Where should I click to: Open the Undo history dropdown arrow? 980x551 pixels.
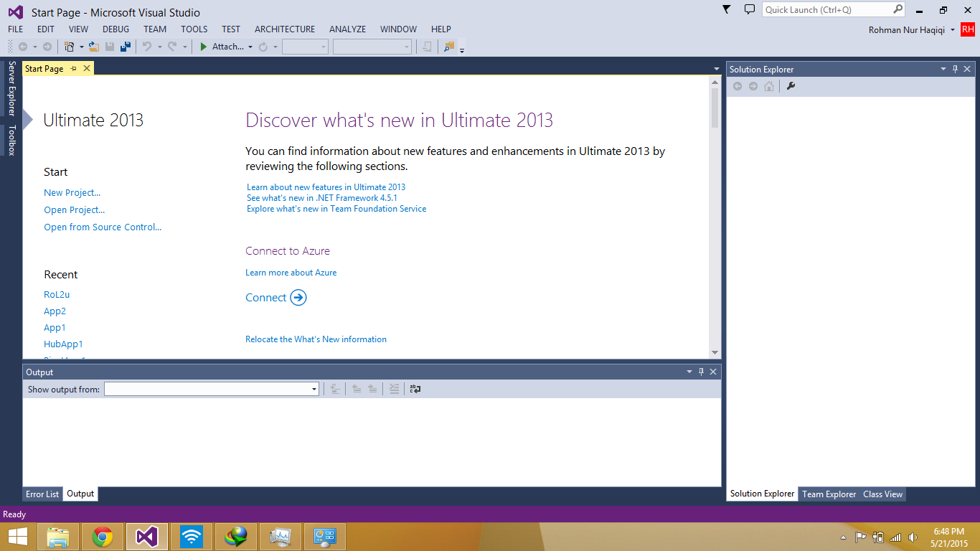point(159,47)
